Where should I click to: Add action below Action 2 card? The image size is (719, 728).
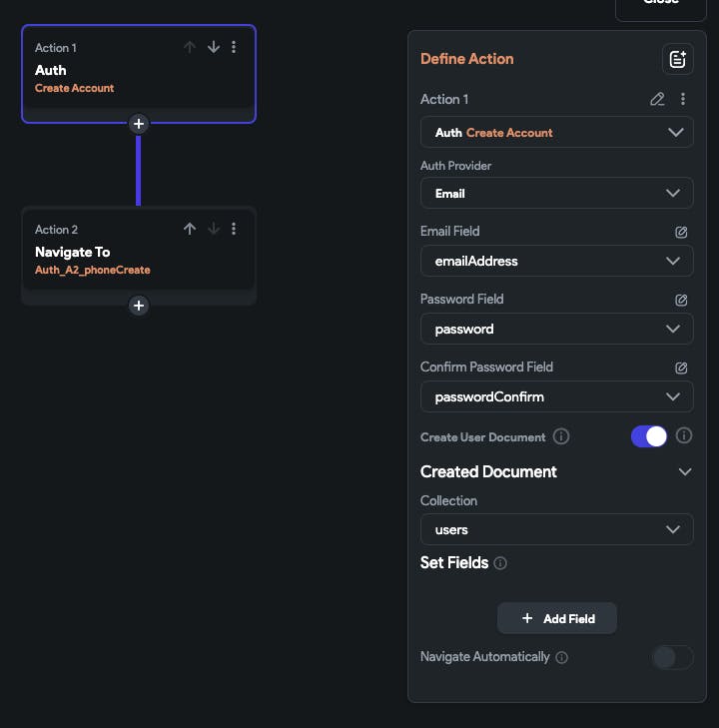pyautogui.click(x=139, y=306)
